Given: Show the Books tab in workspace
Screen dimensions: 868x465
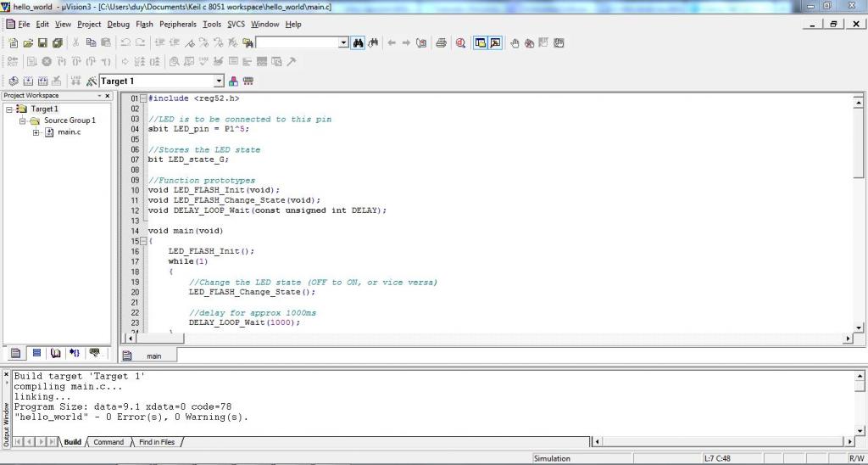Looking at the screenshot, I should click(55, 353).
